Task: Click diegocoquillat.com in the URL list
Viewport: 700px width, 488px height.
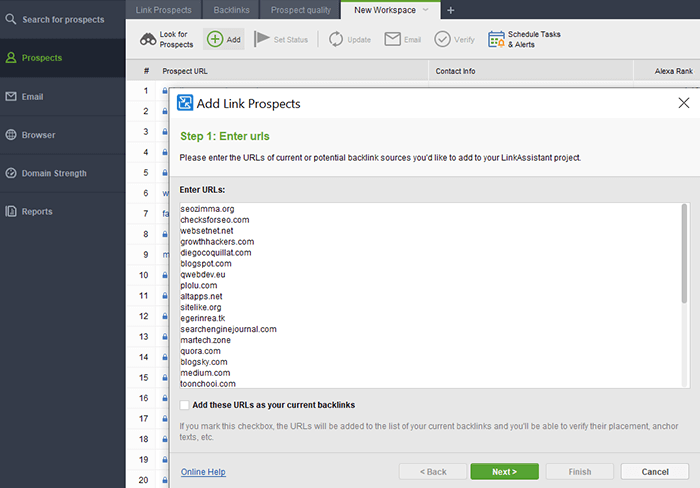Action: pyautogui.click(x=216, y=253)
